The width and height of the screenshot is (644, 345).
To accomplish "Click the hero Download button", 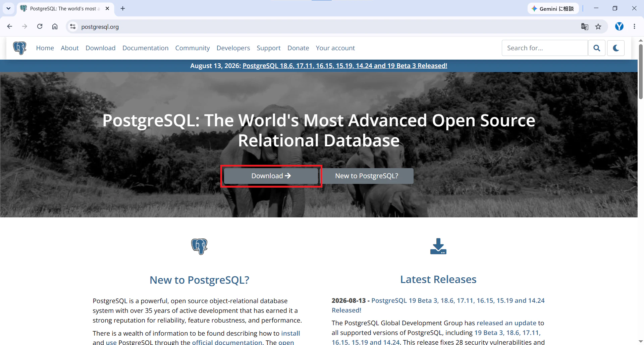I will pyautogui.click(x=271, y=176).
